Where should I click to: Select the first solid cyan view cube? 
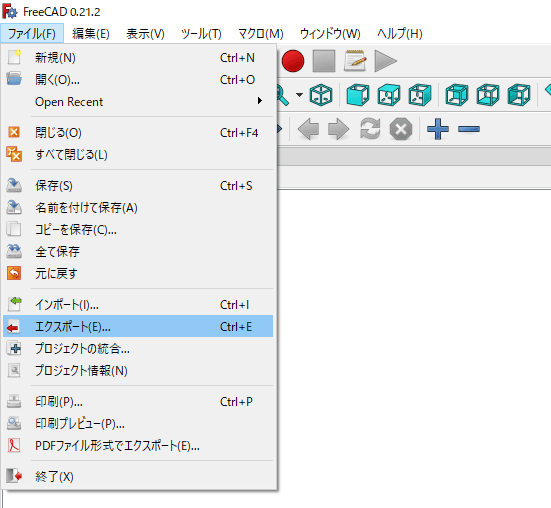click(358, 95)
